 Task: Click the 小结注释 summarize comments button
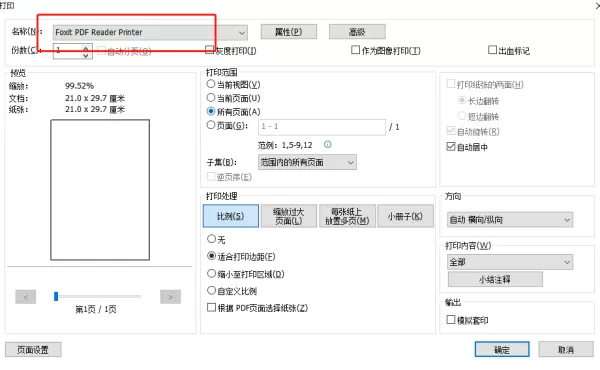coord(495,279)
